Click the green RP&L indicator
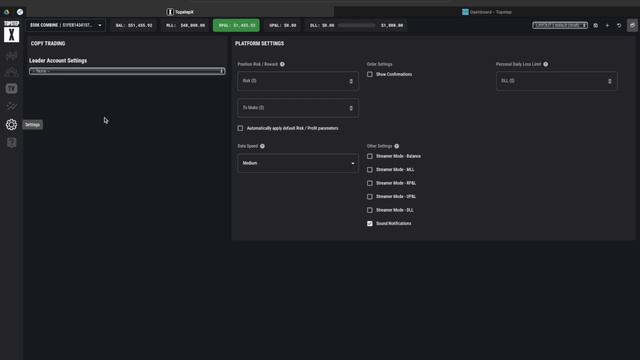Screen dimensions: 640x360 coord(236,25)
